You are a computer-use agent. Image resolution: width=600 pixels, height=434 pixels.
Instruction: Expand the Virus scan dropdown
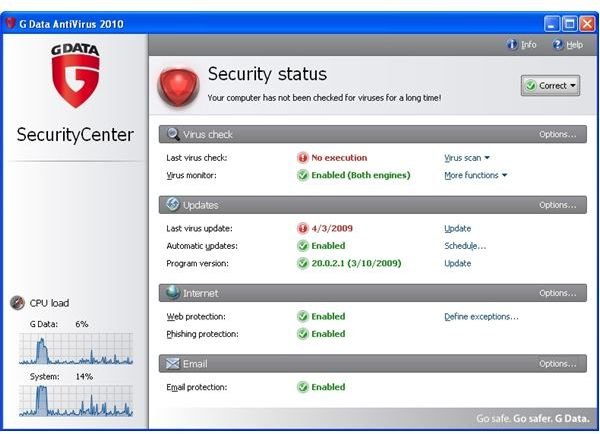pyautogui.click(x=467, y=158)
